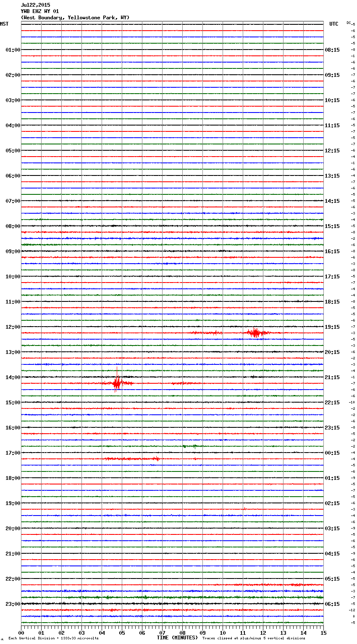This screenshot has width=357, height=644.
Task: Select the 21:00 MST time label
Action: 13,554
